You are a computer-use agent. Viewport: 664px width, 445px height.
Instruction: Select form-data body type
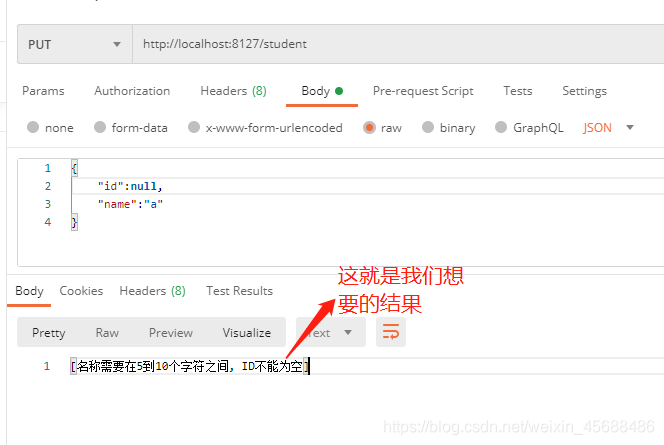coord(131,127)
